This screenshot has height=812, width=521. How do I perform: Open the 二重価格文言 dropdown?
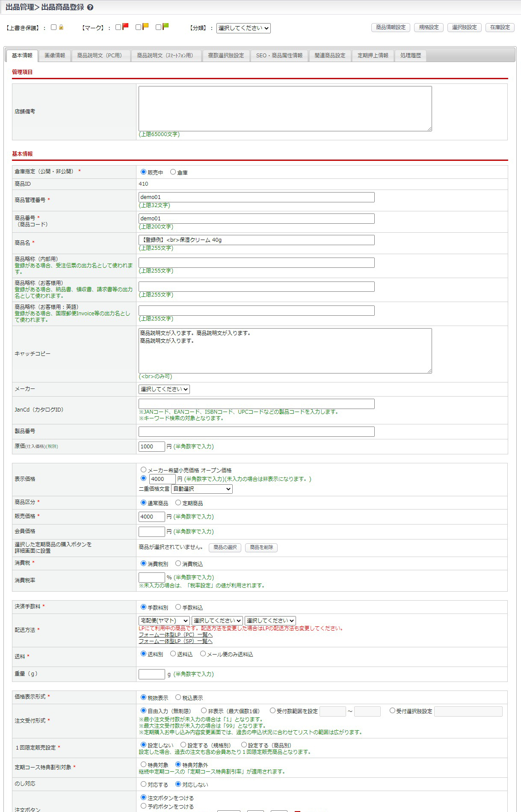coord(201,489)
